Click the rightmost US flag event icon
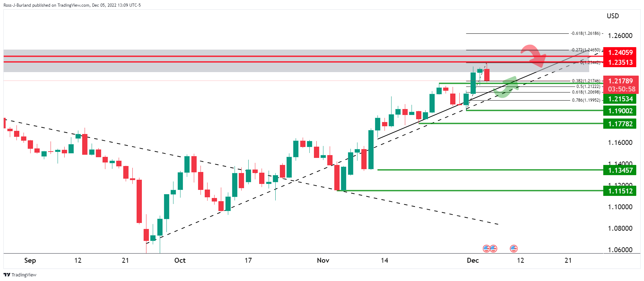Screen dimensions: 644x281 [514, 249]
